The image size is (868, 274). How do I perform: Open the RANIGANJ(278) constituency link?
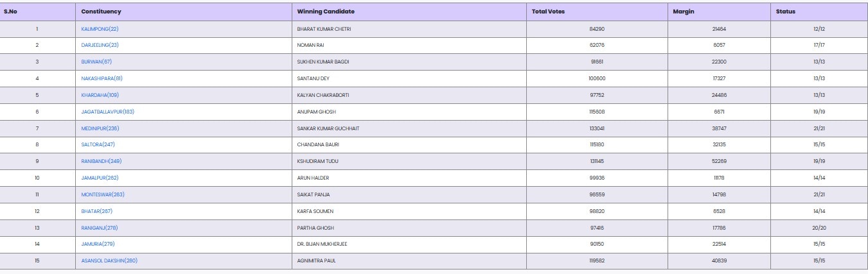pos(100,228)
